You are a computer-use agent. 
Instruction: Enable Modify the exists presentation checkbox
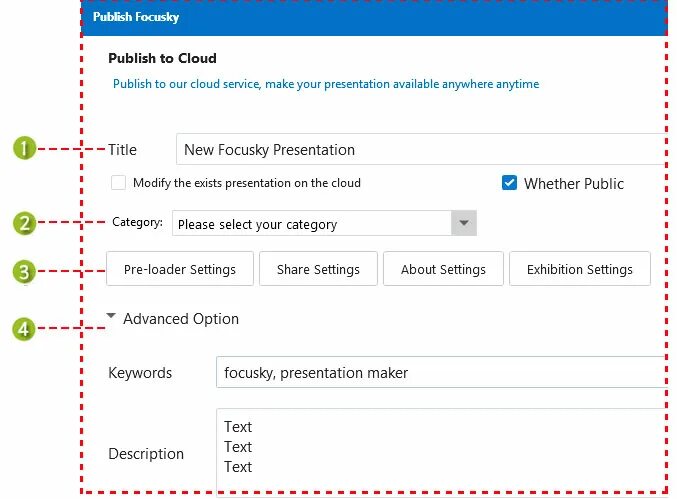[x=119, y=183]
